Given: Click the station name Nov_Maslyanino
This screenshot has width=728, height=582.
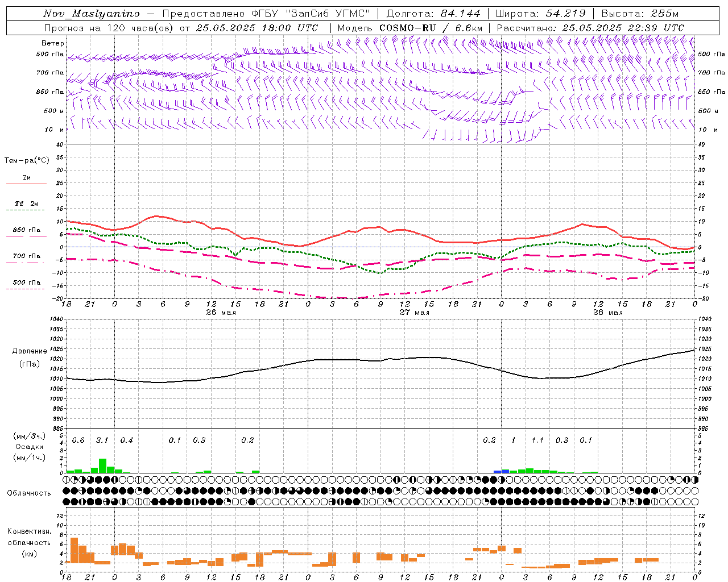Looking at the screenshot, I should click(92, 14).
